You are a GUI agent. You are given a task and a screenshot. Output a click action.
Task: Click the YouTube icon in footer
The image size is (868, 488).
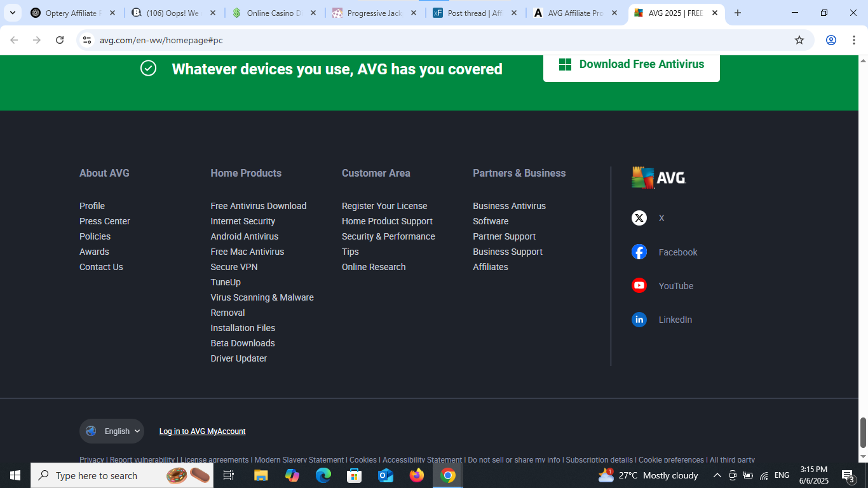click(639, 285)
